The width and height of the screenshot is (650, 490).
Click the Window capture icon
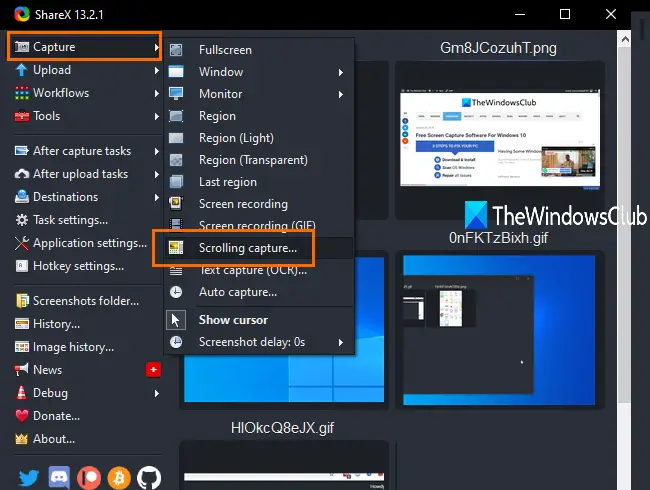click(176, 72)
